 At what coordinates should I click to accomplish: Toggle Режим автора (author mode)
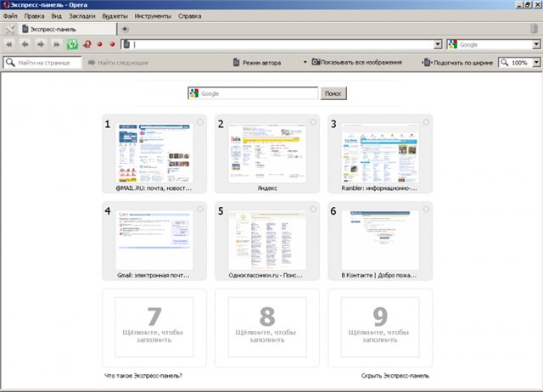pos(257,63)
